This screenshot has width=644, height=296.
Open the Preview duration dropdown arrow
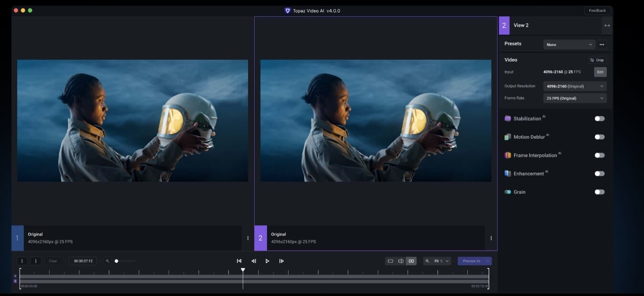point(488,261)
